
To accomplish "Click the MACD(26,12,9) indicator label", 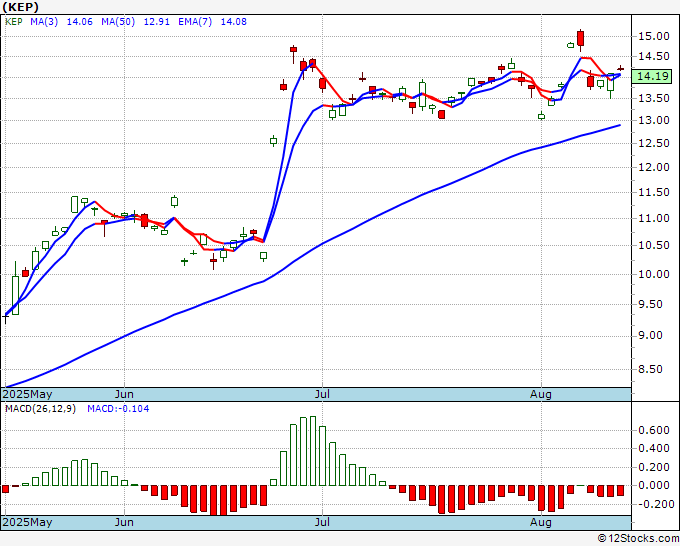I will click(x=40, y=409).
